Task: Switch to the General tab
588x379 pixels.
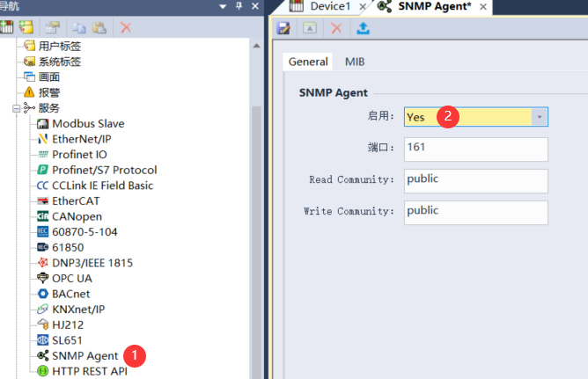Action: click(x=308, y=62)
